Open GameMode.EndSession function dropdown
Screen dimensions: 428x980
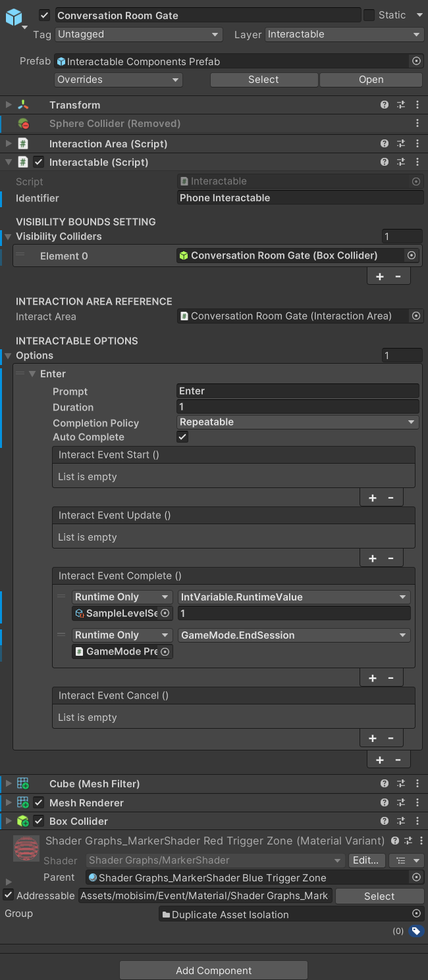click(x=294, y=635)
